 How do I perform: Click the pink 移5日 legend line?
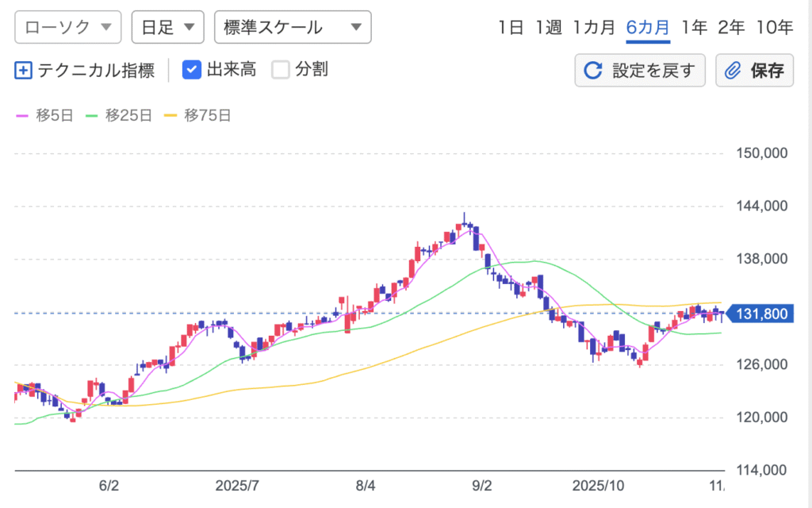[x=23, y=116]
